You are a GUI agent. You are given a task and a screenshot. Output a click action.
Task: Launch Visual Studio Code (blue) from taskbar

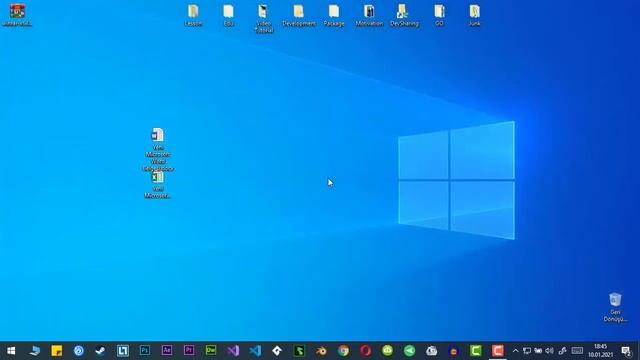point(255,351)
